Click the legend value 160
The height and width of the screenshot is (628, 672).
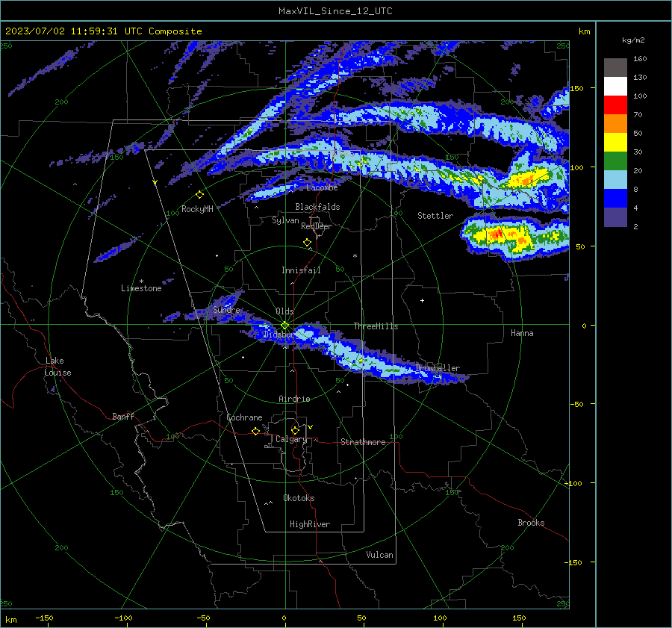(x=640, y=59)
